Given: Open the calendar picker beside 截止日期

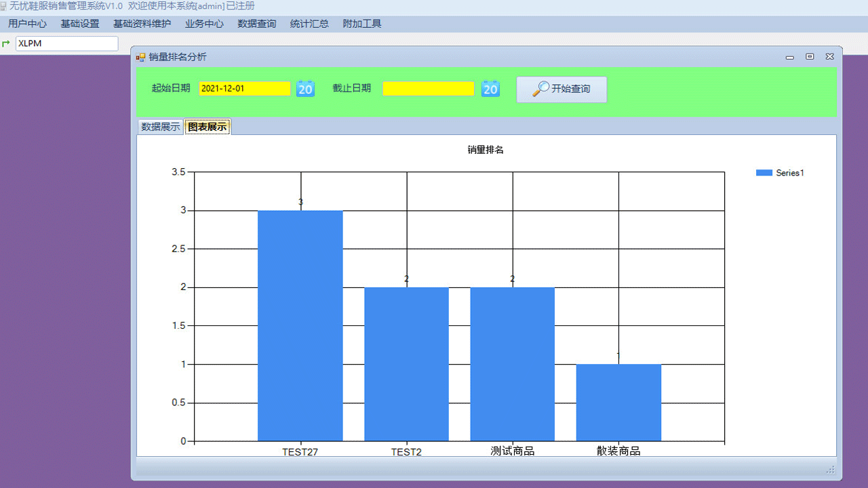Looking at the screenshot, I should [490, 88].
